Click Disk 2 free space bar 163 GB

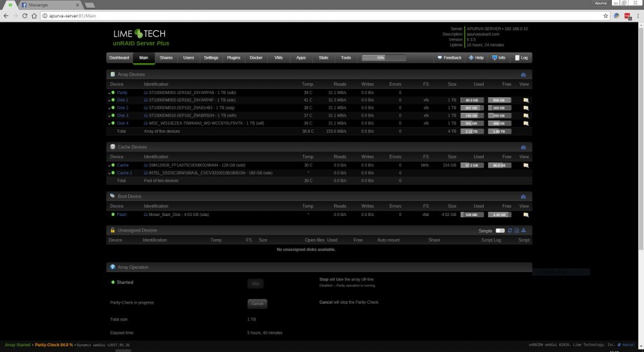pyautogui.click(x=500, y=108)
